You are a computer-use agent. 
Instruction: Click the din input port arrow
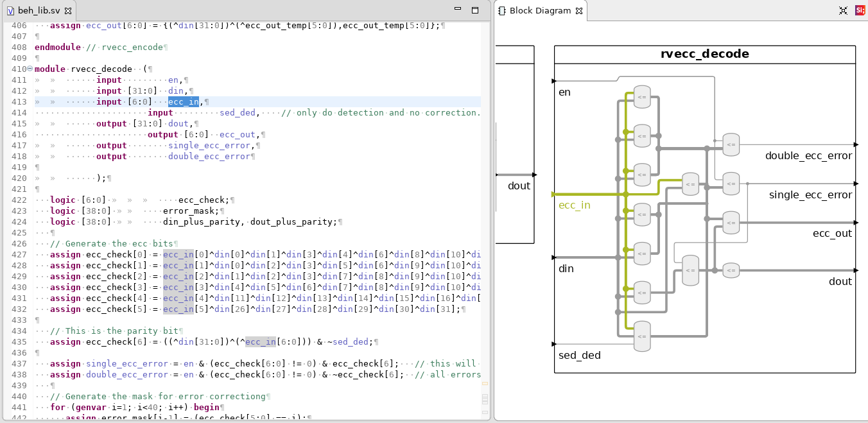553,257
